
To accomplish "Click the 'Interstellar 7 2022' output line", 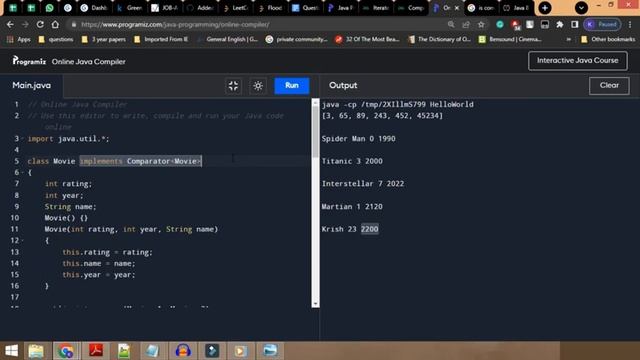I will [363, 184].
